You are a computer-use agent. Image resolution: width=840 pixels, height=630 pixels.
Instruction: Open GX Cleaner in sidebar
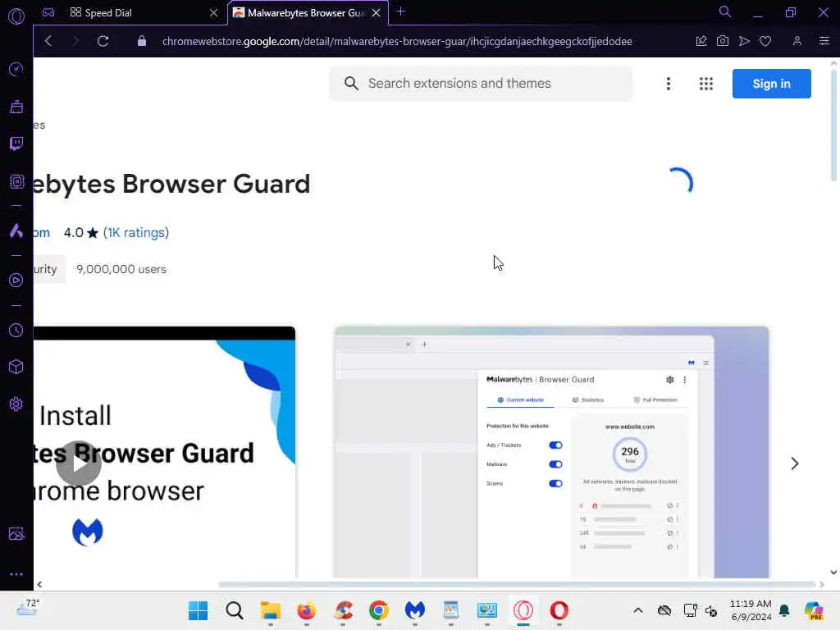16,107
